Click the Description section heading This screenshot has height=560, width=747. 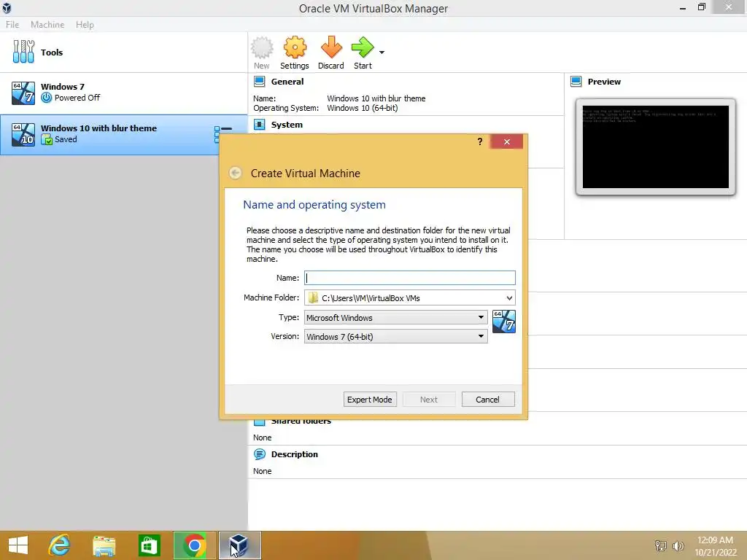(295, 454)
